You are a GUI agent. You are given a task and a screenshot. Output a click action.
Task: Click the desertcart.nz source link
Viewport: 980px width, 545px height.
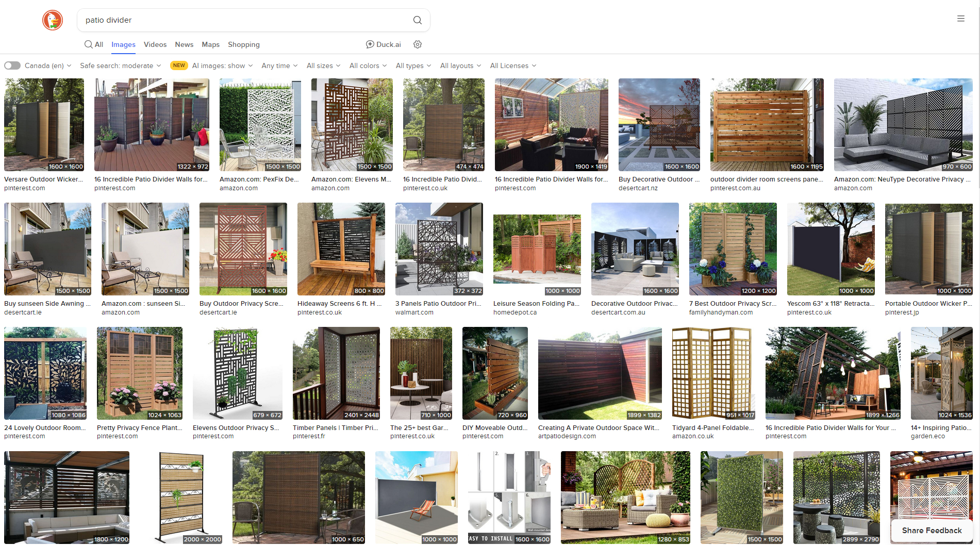click(638, 188)
